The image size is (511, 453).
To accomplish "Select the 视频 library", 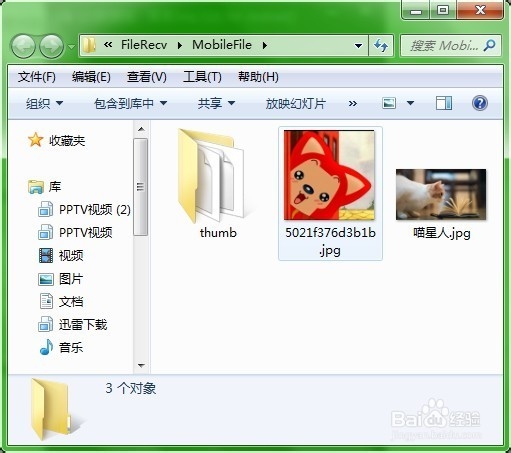I will [x=71, y=256].
